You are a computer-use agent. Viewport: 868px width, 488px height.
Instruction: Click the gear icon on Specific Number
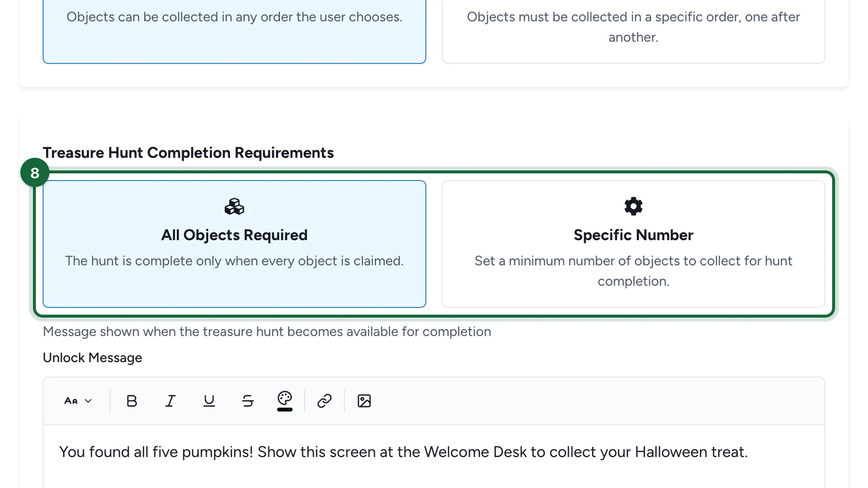pos(634,206)
